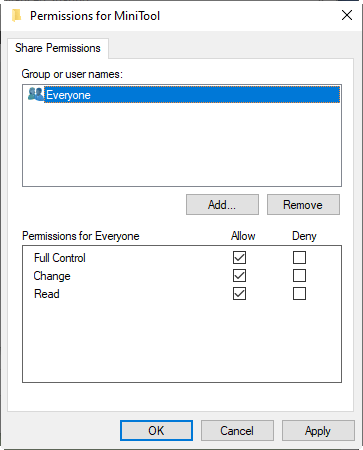Toggle Allow checkbox for Change
Image resolution: width=363 pixels, height=450 pixels.
[x=239, y=276]
